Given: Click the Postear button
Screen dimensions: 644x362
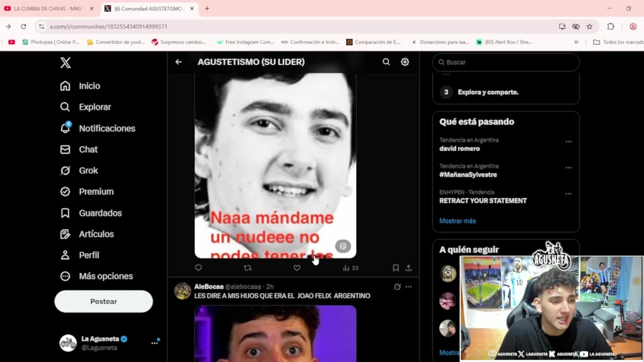Looking at the screenshot, I should click(104, 301).
